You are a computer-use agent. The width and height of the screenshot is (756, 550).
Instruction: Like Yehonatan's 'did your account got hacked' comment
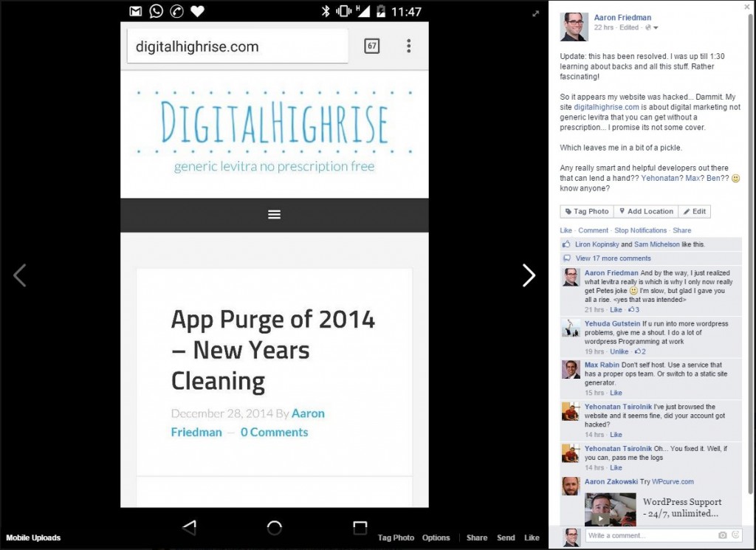tap(616, 435)
